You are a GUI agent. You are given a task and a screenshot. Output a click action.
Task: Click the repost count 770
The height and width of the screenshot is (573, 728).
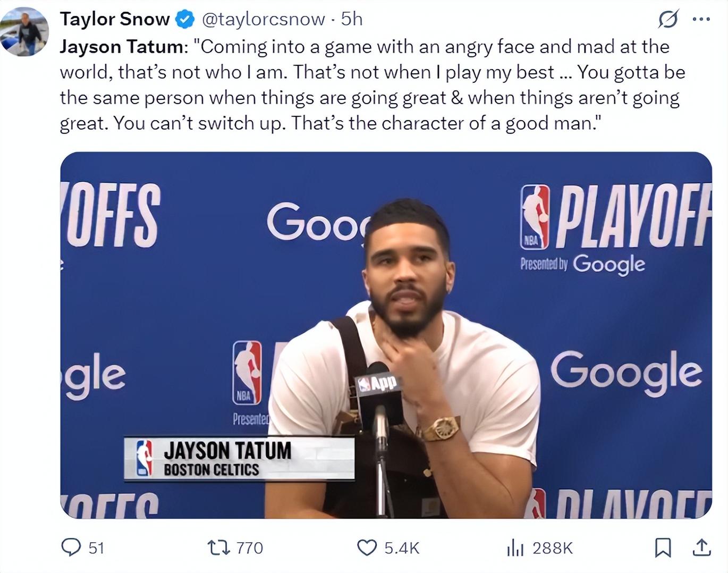(x=249, y=547)
